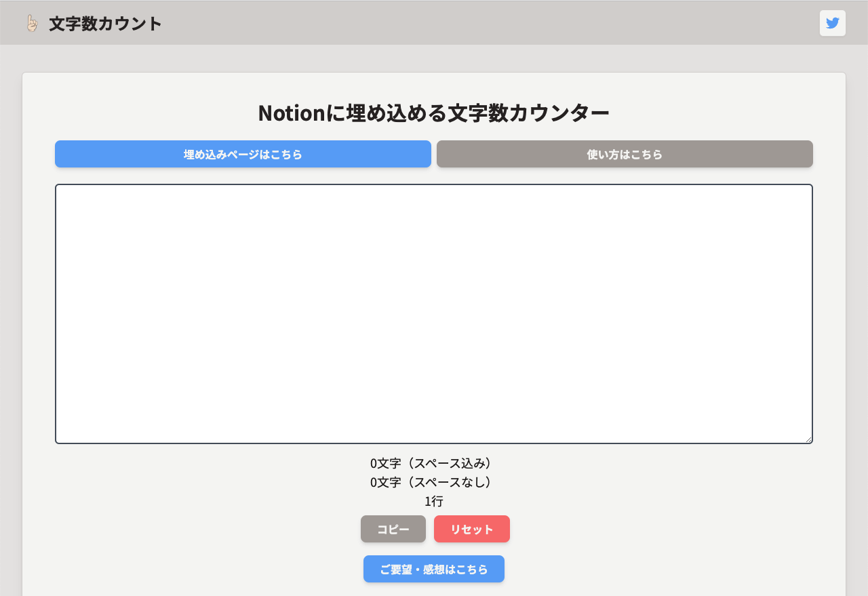The image size is (868, 596).
Task: Click the Notionに埋め込める文字数カウンター heading
Action: (x=434, y=113)
